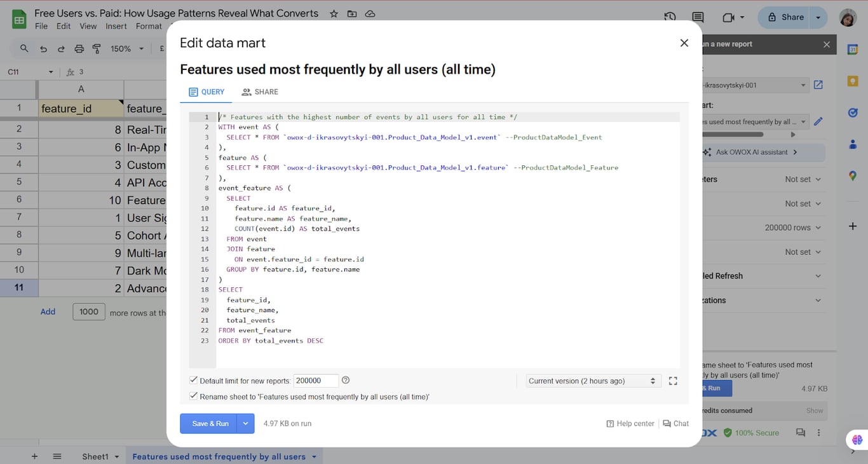
Task: Select the paint format tool
Action: (97, 48)
